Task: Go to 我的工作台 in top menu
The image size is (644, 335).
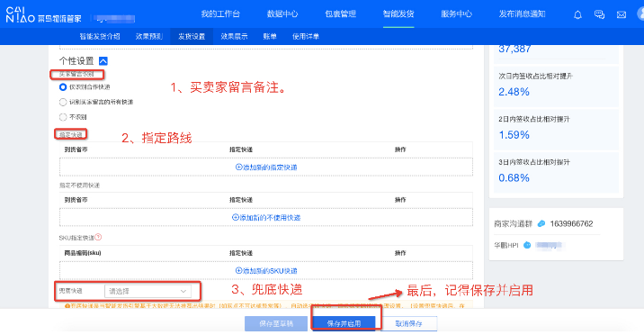Action: (220, 14)
